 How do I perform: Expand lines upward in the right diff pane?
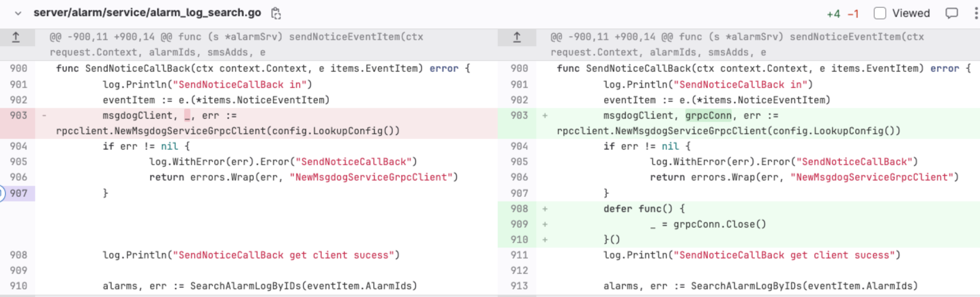point(517,37)
